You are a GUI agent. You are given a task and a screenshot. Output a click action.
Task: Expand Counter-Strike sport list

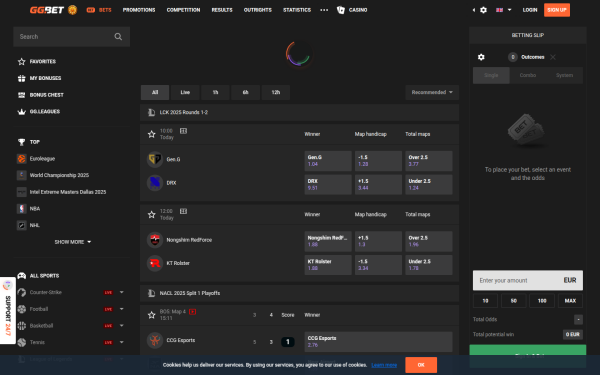coord(122,292)
